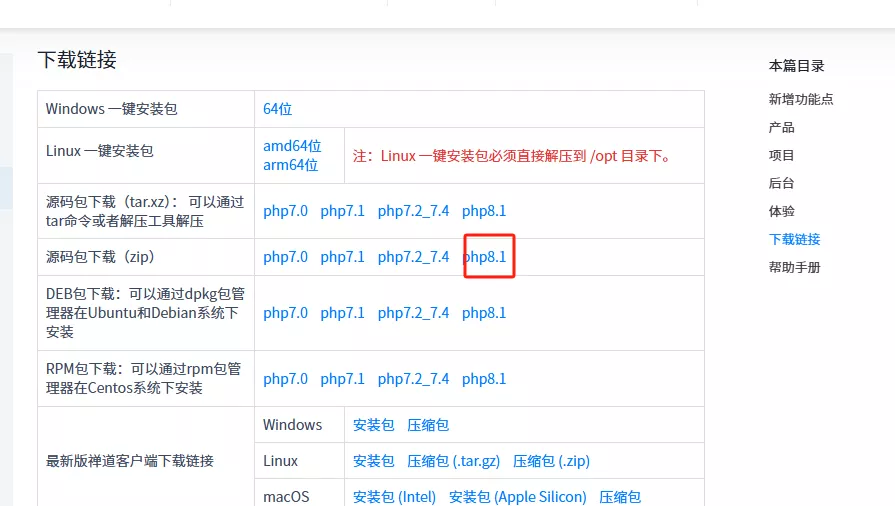The image size is (895, 506).
Task: Jump to 后台 section in contents
Action: 781,183
